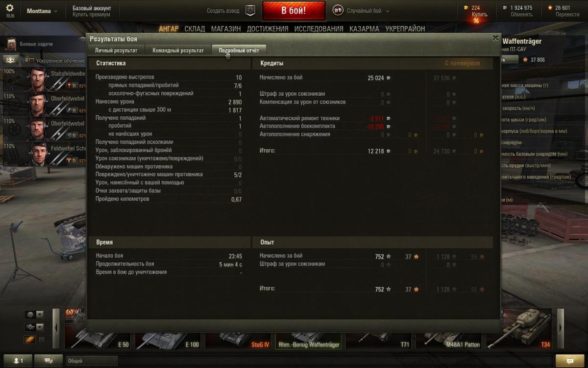Tick checkbox beside orange carousel filter
The image size is (588, 368).
coord(41,340)
